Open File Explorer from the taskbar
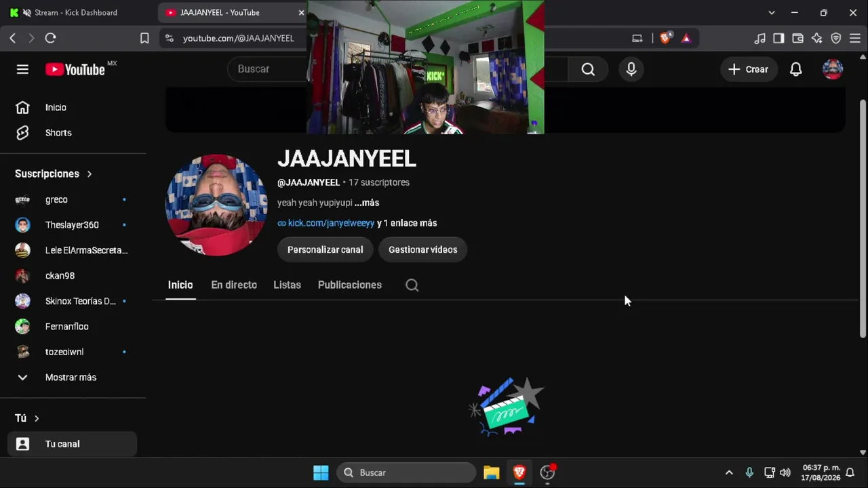 tap(492, 472)
